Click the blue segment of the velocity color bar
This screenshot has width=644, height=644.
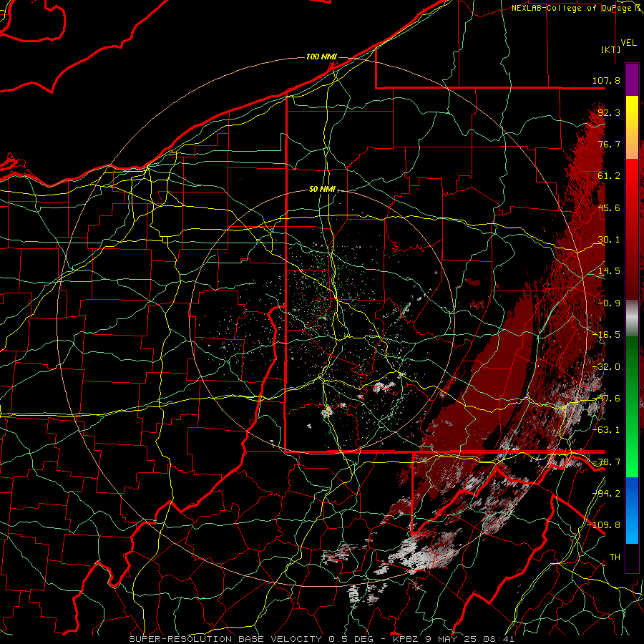pyautogui.click(x=632, y=510)
